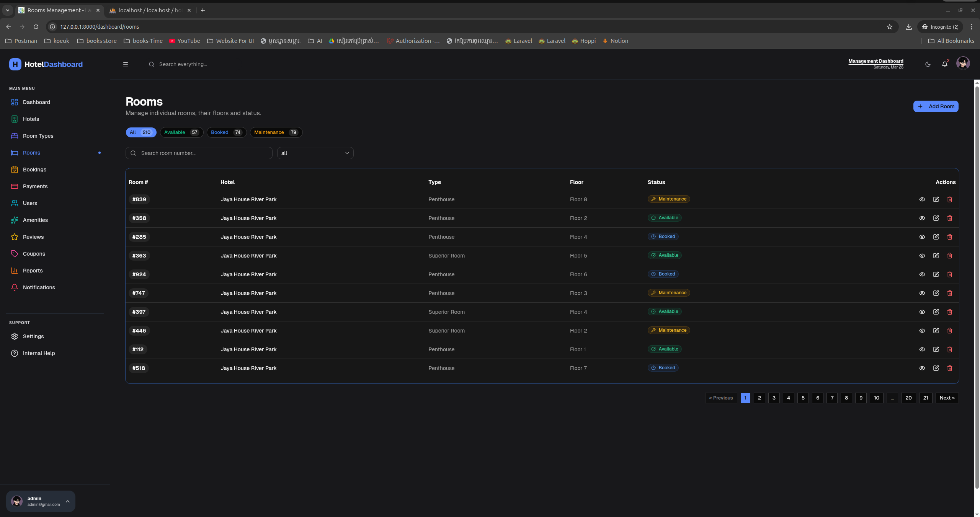This screenshot has width=980, height=517.
Task: Bookmark this page with the star icon
Action: [x=890, y=27]
